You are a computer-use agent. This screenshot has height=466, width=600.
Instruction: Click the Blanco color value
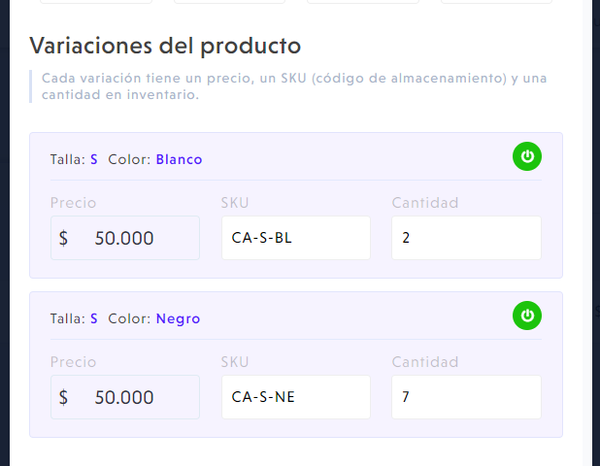[x=179, y=159]
